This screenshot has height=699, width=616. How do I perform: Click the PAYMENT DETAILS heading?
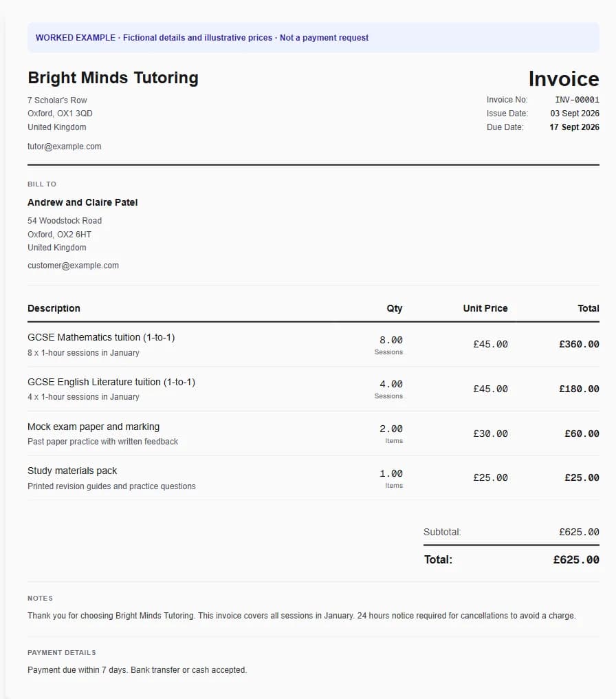(x=62, y=653)
